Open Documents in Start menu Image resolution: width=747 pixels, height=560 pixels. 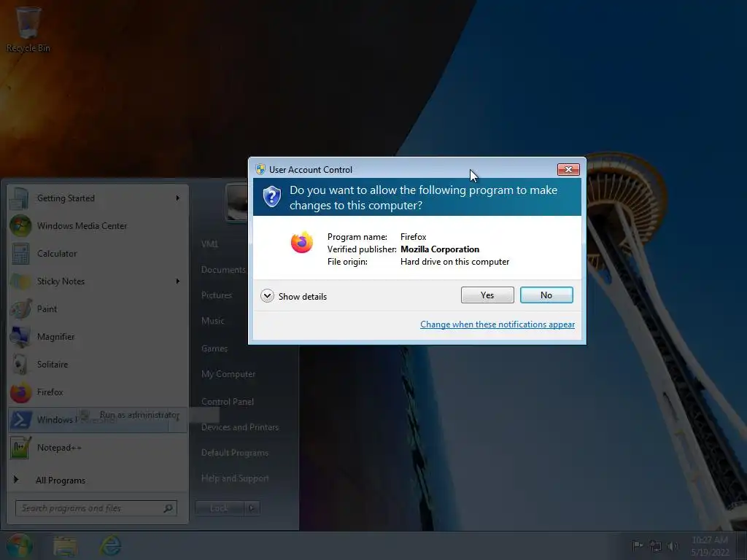(x=223, y=270)
